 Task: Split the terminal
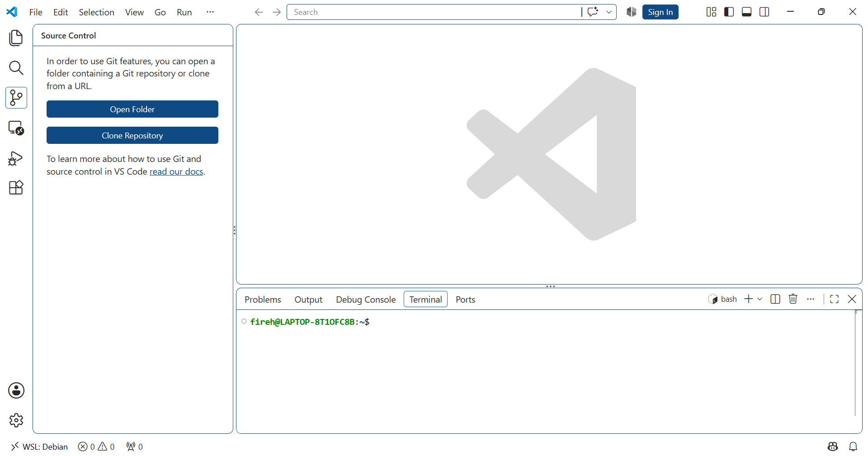(x=775, y=299)
